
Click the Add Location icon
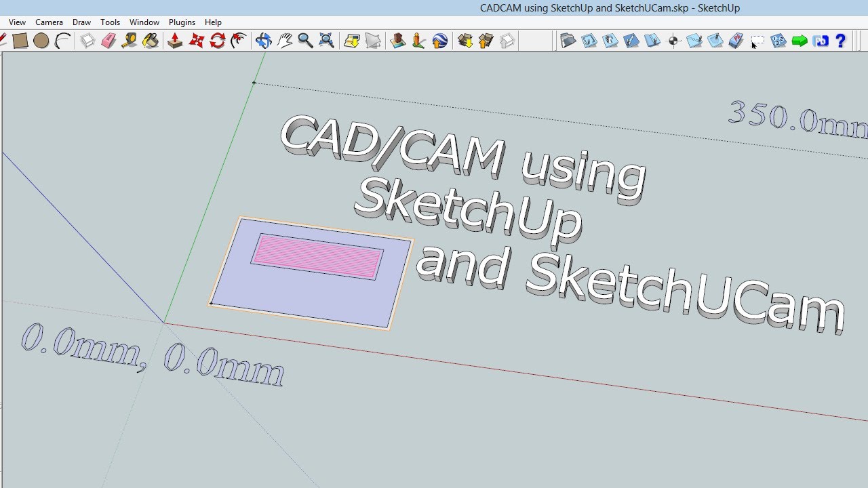[351, 41]
